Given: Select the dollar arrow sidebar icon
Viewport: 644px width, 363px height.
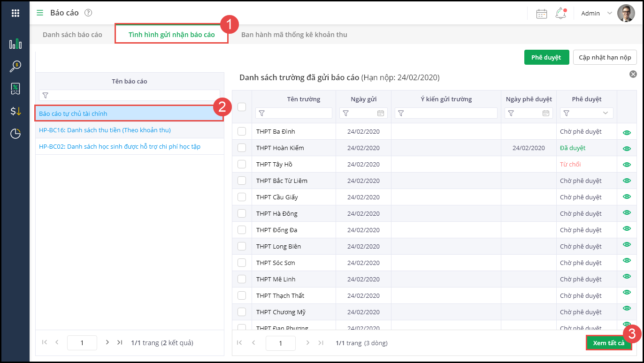Looking at the screenshot, I should pos(15,111).
